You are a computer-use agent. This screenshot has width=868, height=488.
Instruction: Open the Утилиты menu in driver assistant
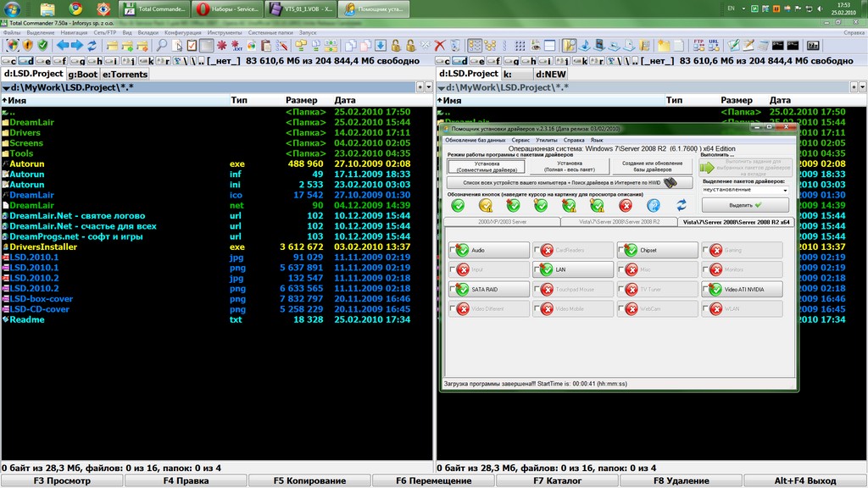547,140
